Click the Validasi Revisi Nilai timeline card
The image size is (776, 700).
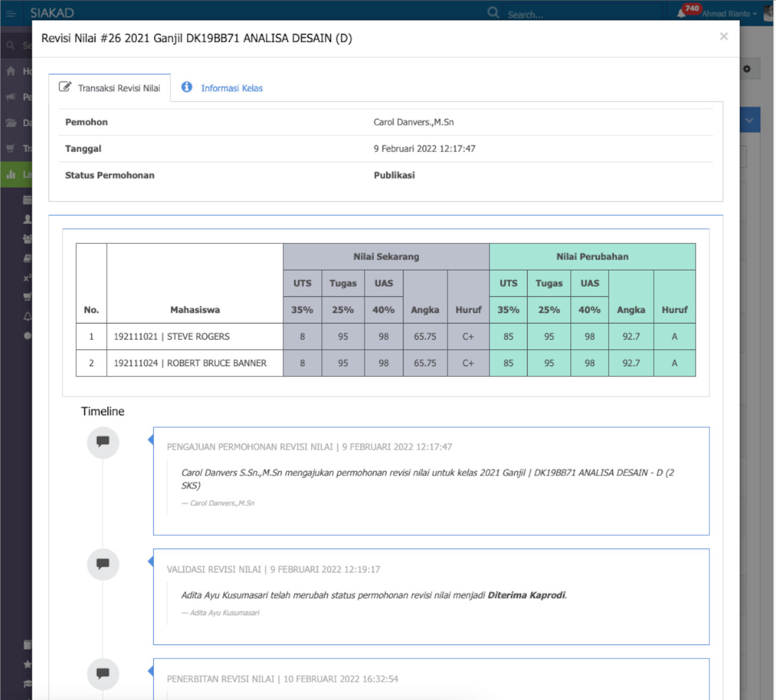[x=431, y=596]
